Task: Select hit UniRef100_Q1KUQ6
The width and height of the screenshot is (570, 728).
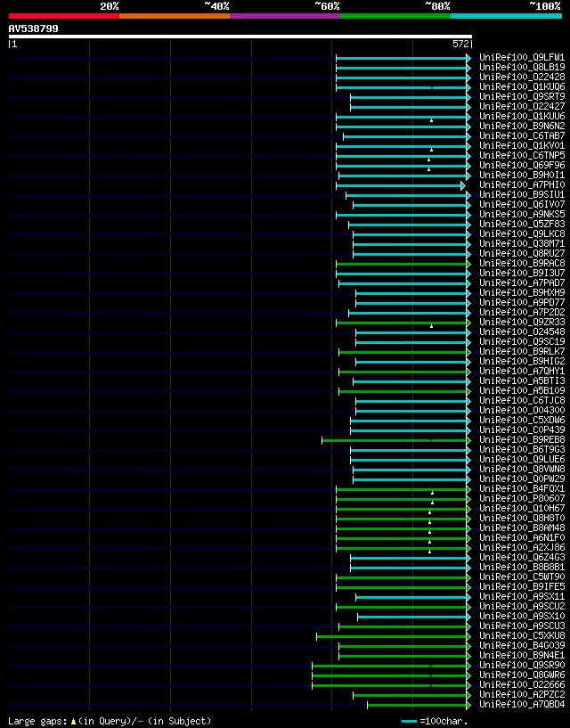Action: click(x=522, y=86)
